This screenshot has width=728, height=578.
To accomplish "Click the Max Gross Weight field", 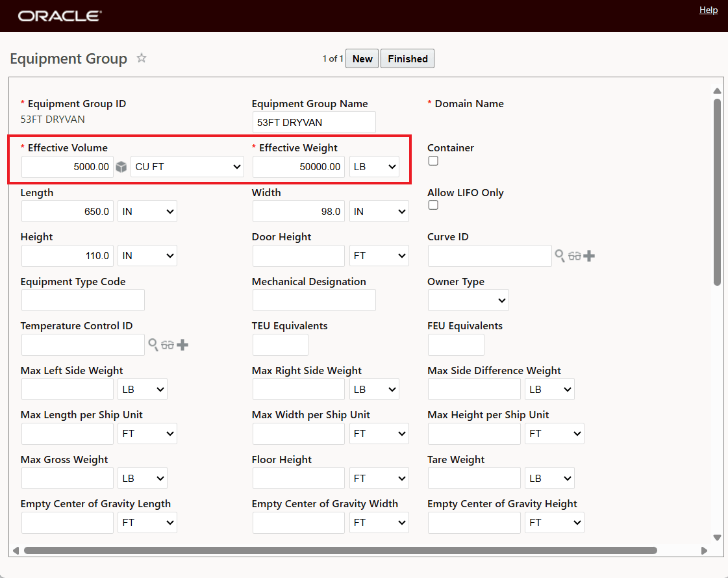I will tap(68, 478).
